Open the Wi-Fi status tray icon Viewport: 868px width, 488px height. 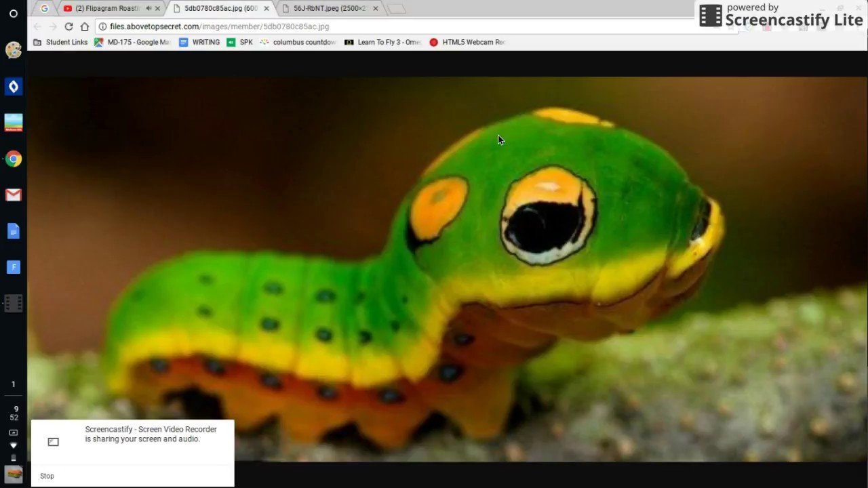pos(13,445)
